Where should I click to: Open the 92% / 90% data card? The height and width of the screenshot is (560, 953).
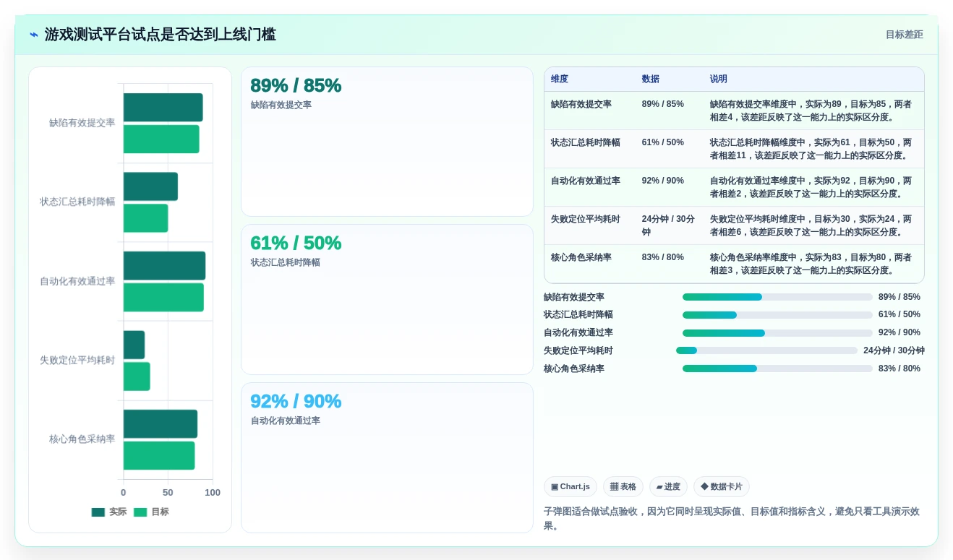click(x=387, y=457)
